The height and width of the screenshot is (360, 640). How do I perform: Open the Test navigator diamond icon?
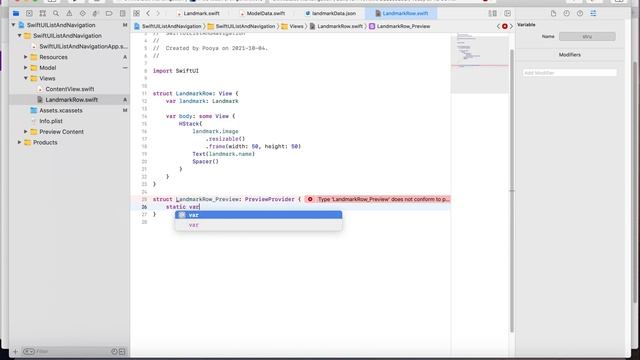pos(83,13)
